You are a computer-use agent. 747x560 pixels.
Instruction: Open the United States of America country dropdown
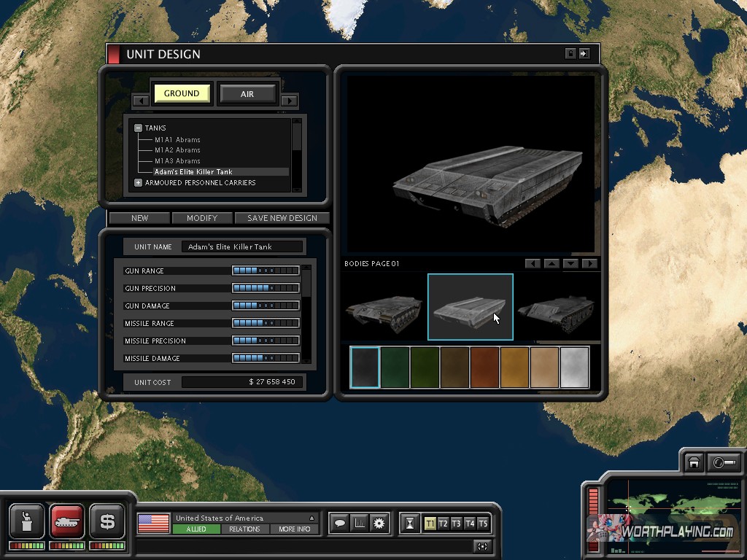coord(311,518)
